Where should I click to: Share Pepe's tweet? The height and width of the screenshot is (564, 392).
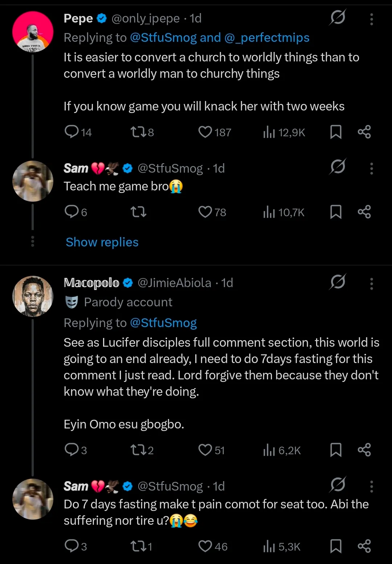[x=364, y=132]
